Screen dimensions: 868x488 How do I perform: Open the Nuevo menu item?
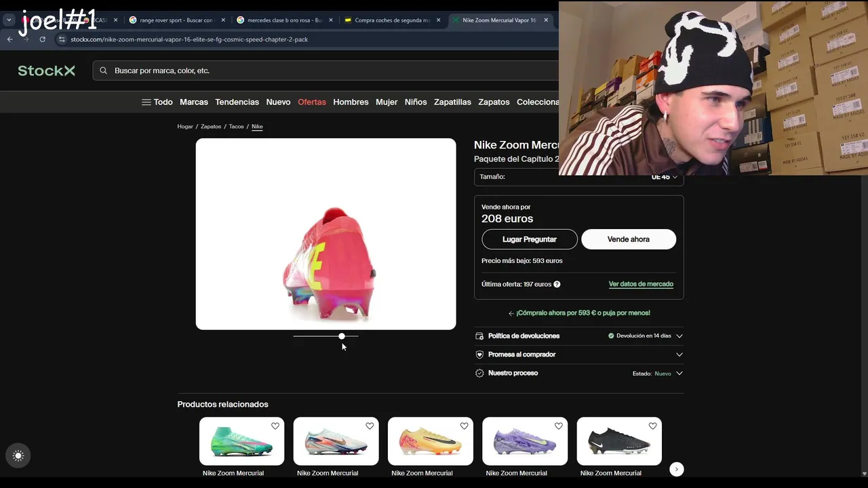click(278, 102)
